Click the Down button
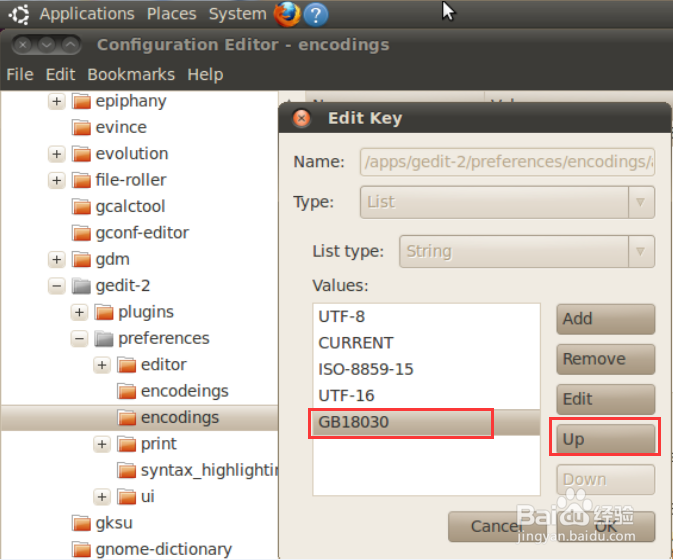This screenshot has height=560, width=673. click(x=606, y=479)
